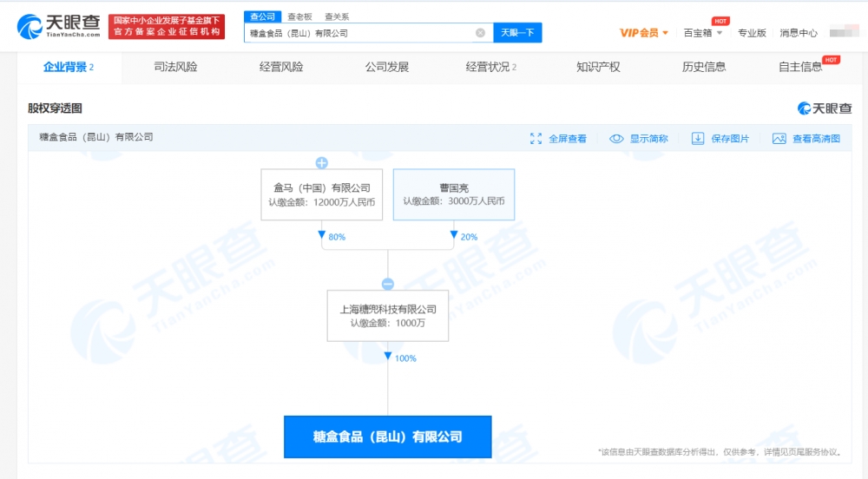
Task: Click the 糖盒食品（昆山）有限公司 chart title text
Action: [95, 137]
